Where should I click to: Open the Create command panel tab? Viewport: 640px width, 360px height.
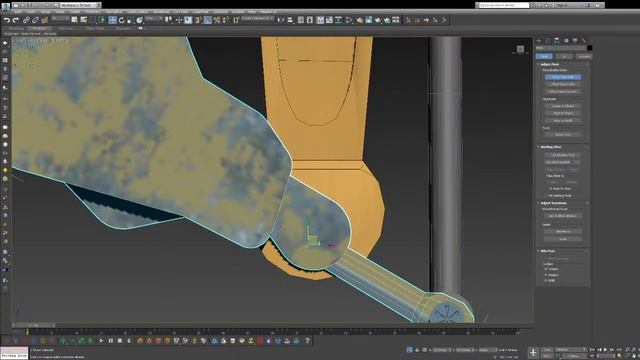(x=539, y=40)
